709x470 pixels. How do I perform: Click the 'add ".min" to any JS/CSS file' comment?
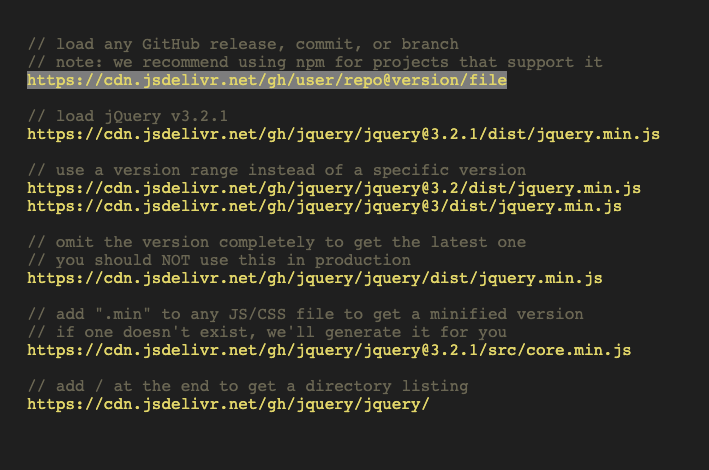coord(305,314)
